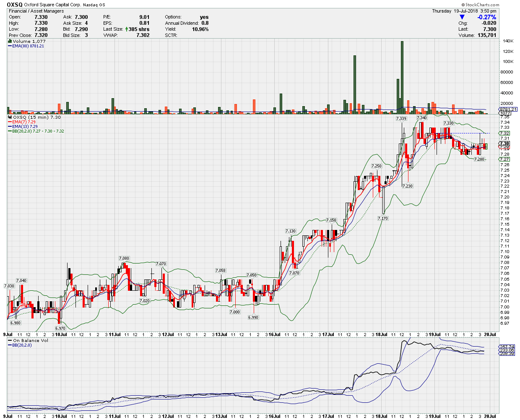
Task: Click the blue down-triangle change indicator
Action: pyautogui.click(x=462, y=17)
